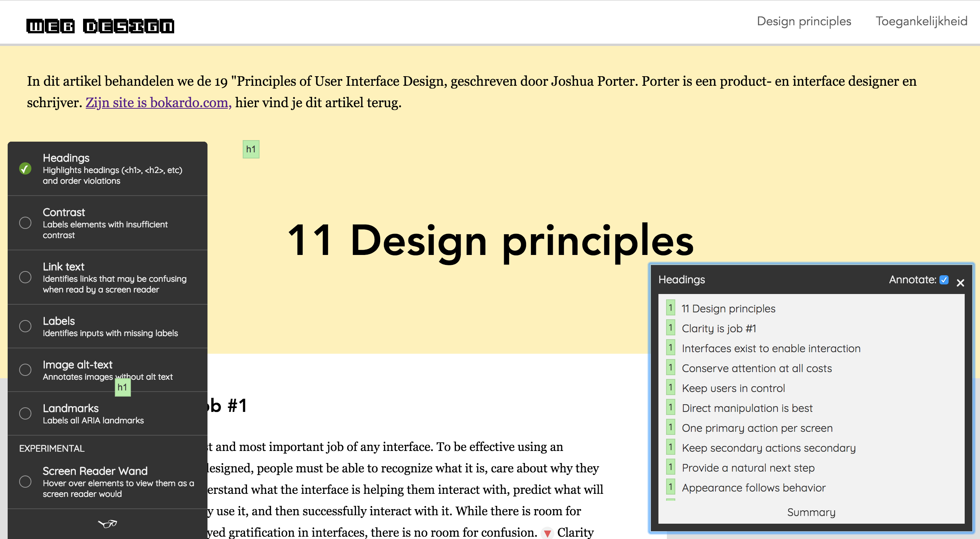Enable the Headings checker toggle
The height and width of the screenshot is (539, 980).
coord(25,168)
